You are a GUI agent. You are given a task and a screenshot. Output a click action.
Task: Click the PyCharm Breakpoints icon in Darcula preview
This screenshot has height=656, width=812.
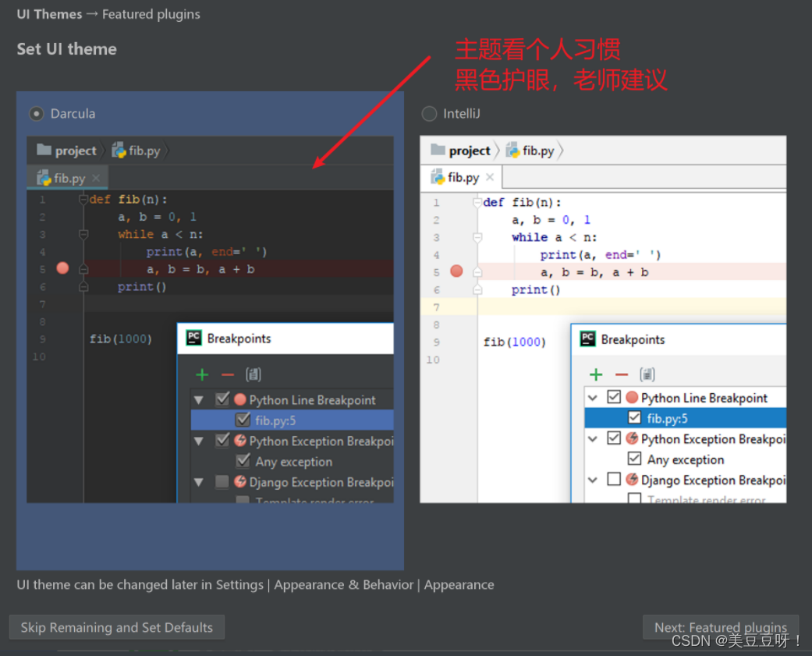tap(193, 338)
